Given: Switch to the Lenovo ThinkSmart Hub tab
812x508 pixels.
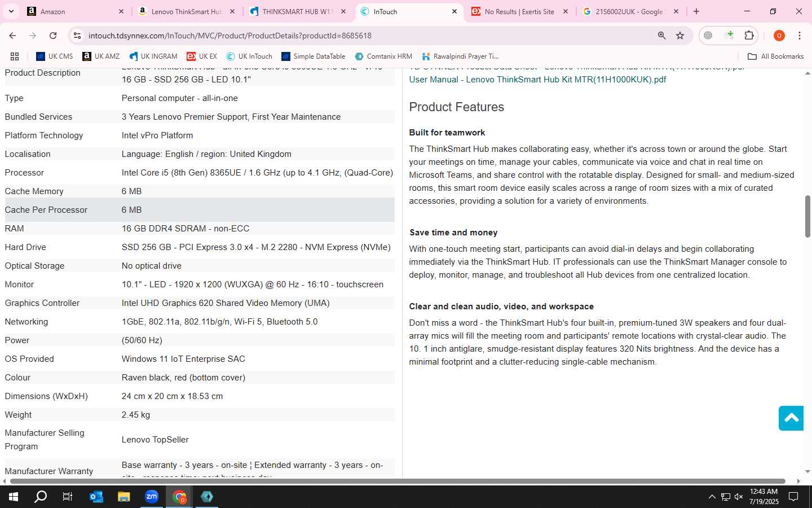Looking at the screenshot, I should [187, 11].
